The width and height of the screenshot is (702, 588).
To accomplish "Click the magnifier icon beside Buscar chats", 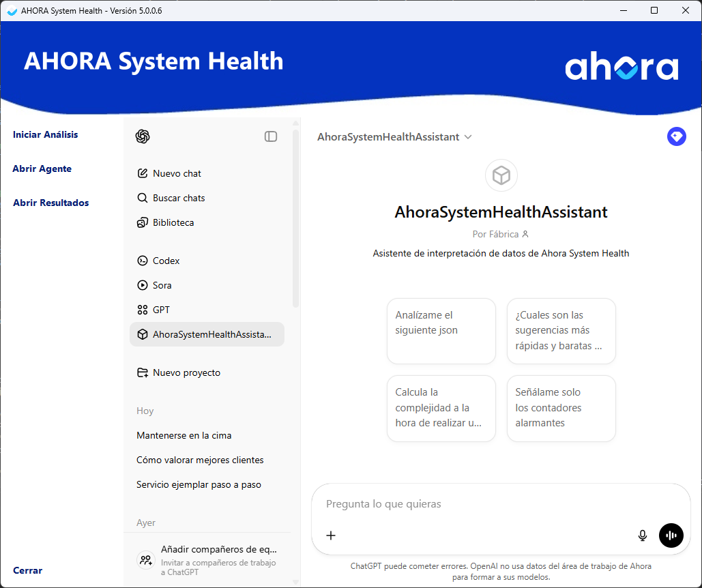I will tap(143, 198).
